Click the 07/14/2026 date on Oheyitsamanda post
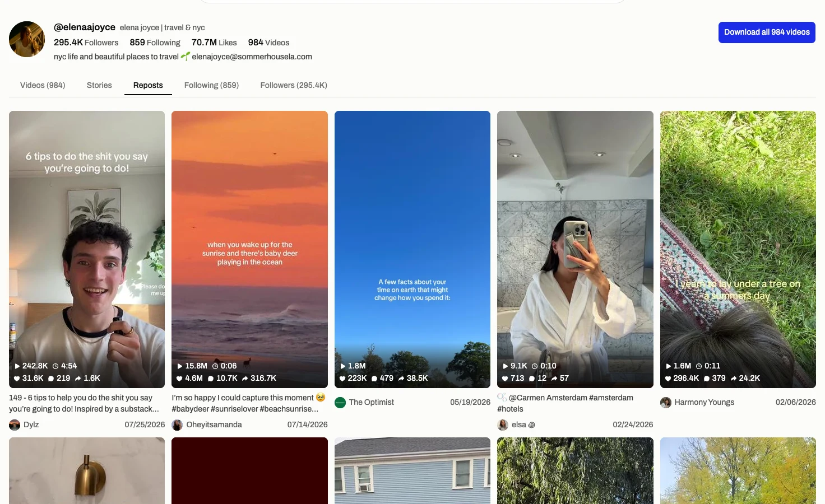Image resolution: width=825 pixels, height=504 pixels. coord(308,424)
